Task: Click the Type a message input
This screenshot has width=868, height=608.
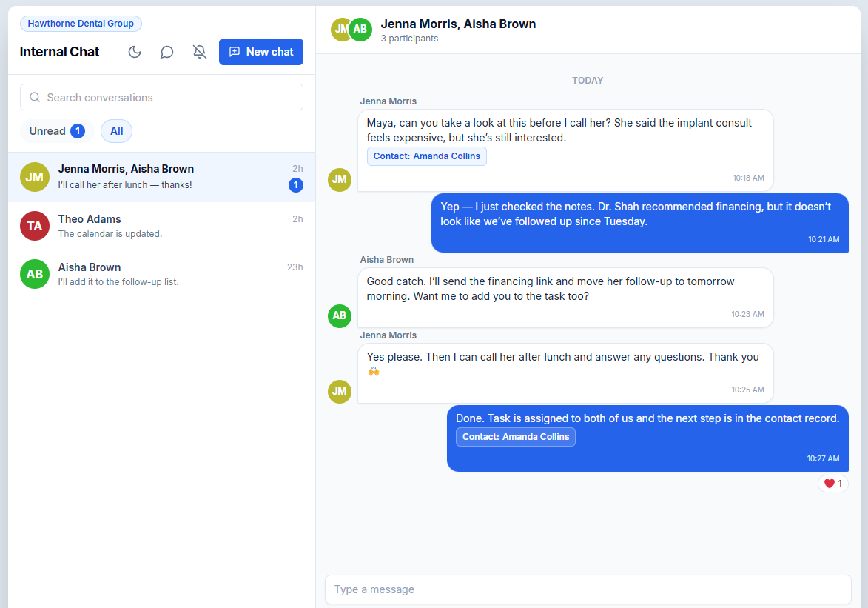Action: tap(588, 589)
